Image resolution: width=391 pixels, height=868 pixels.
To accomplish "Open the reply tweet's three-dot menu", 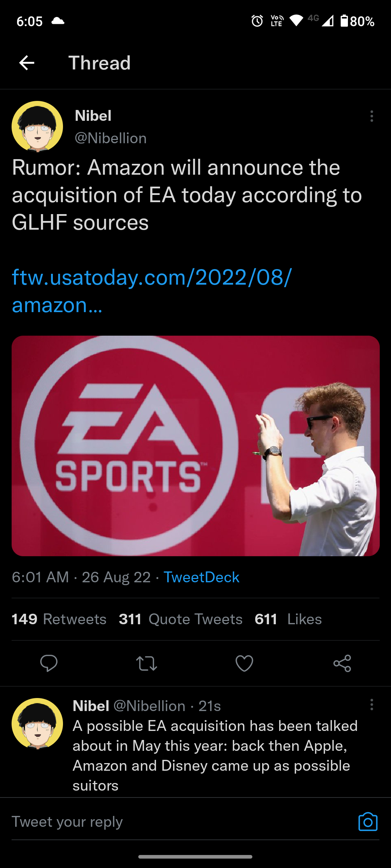I will click(371, 705).
